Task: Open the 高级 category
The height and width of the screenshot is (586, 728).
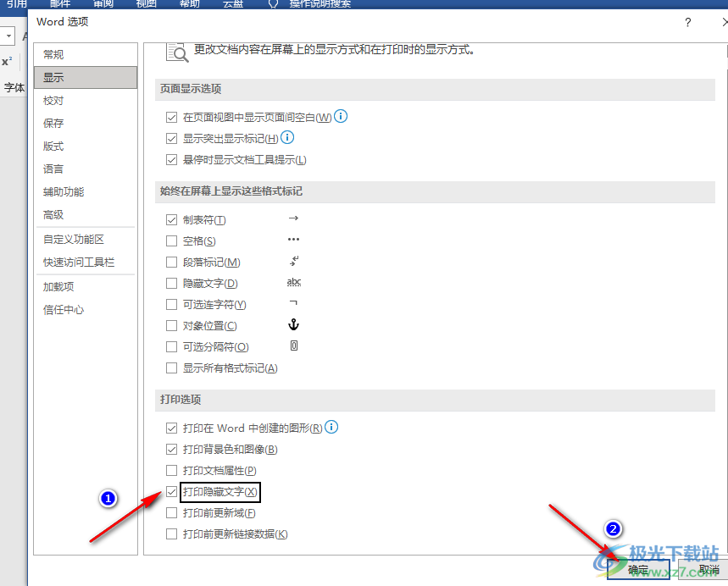Action: pos(53,215)
